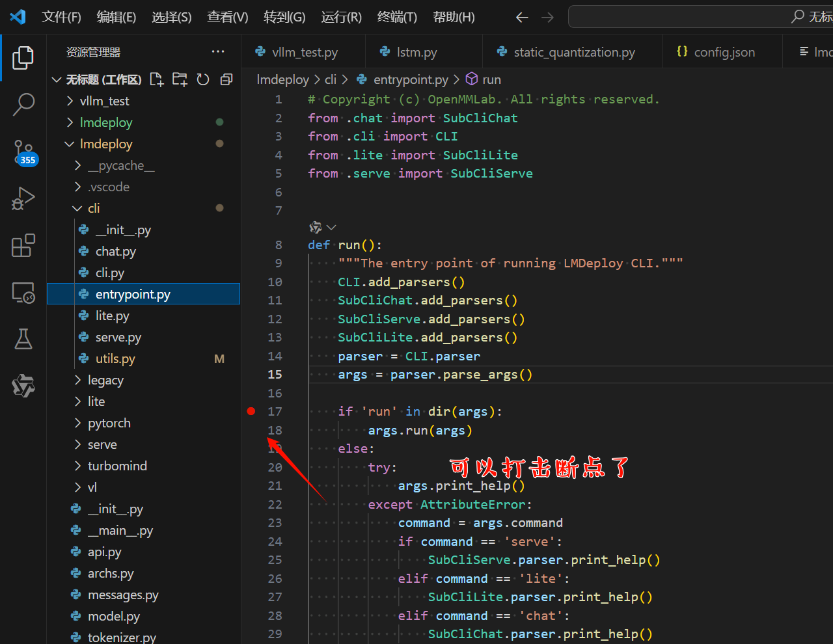833x644 pixels.
Task: Open the Remote Explorer view
Action: point(23,293)
